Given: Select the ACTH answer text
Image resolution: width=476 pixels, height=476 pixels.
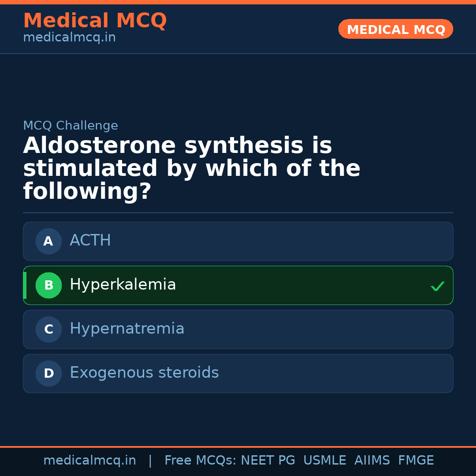Looking at the screenshot, I should tap(90, 241).
